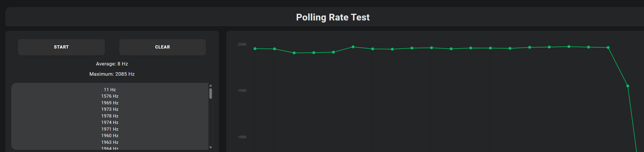Click the START button

coord(61,47)
